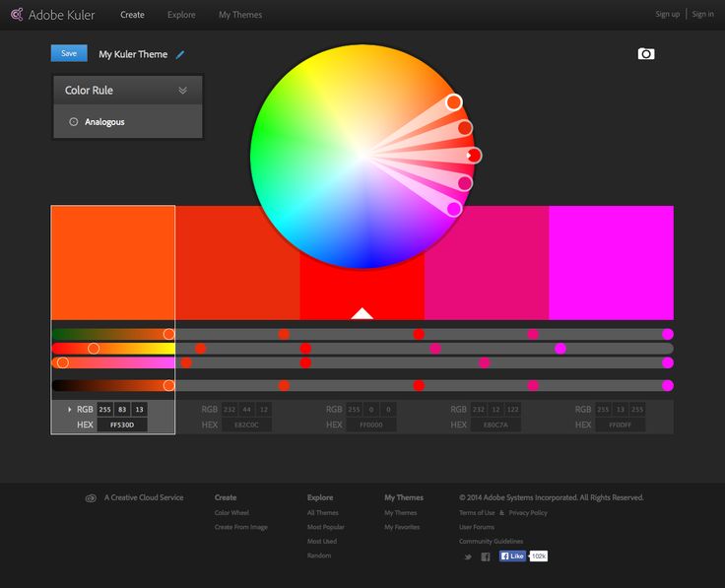Click the green slider knob on orange swatch
This screenshot has width=725, height=588.
[x=94, y=349]
